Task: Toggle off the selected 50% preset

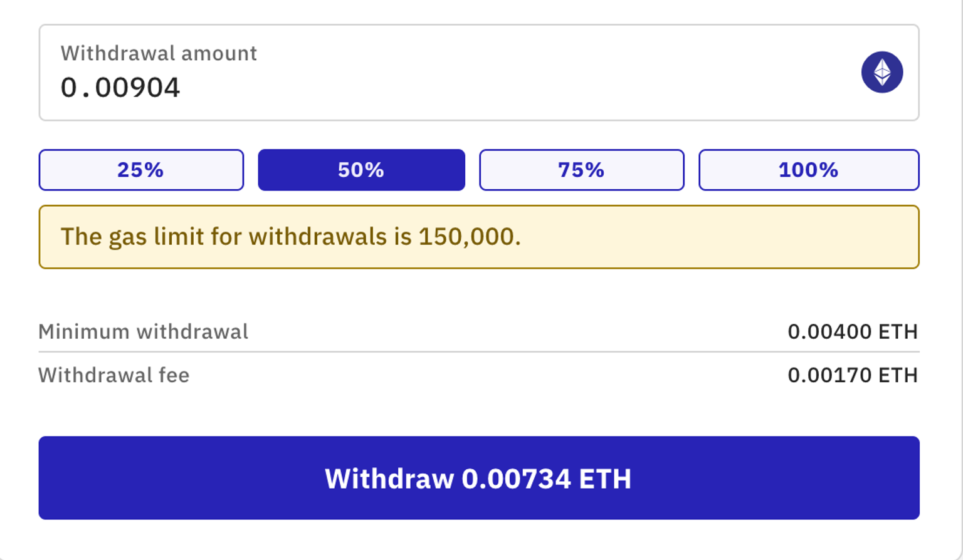Action: pyautogui.click(x=361, y=169)
